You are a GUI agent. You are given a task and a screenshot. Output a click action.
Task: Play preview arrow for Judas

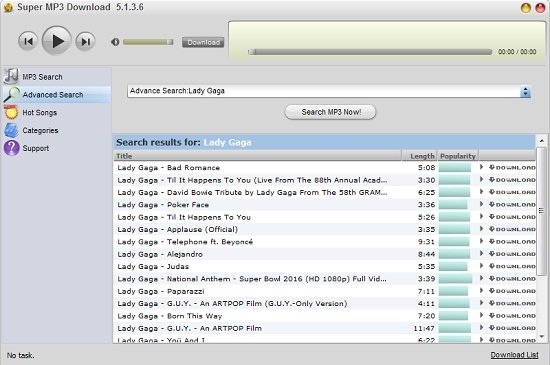(482, 266)
